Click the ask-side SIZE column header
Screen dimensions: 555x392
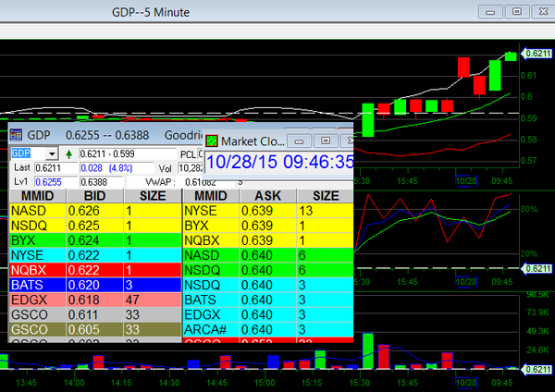[324, 196]
